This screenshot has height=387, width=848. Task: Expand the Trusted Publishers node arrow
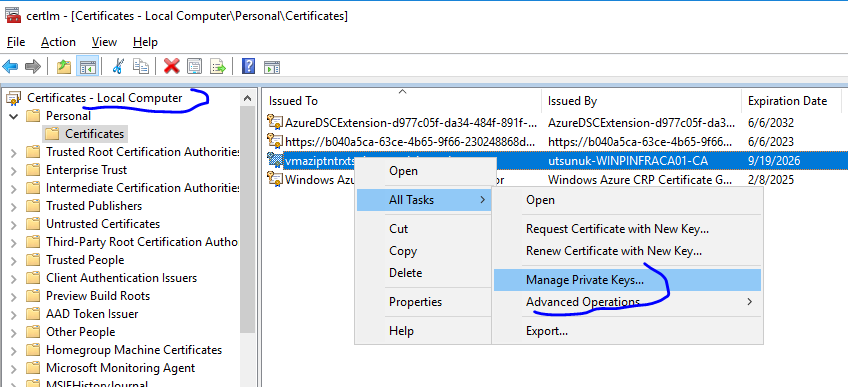pos(14,206)
